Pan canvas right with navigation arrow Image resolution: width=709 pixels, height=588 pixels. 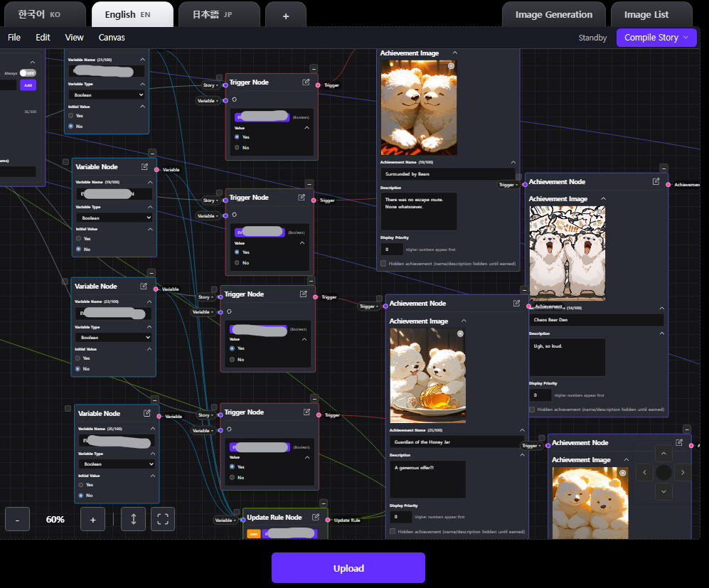[683, 472]
